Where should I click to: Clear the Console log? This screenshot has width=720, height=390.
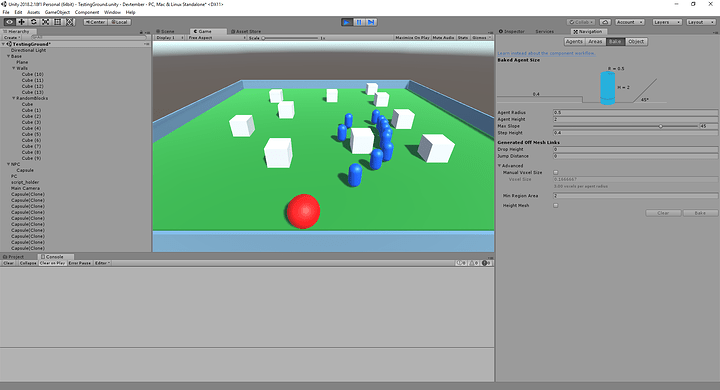click(9, 263)
